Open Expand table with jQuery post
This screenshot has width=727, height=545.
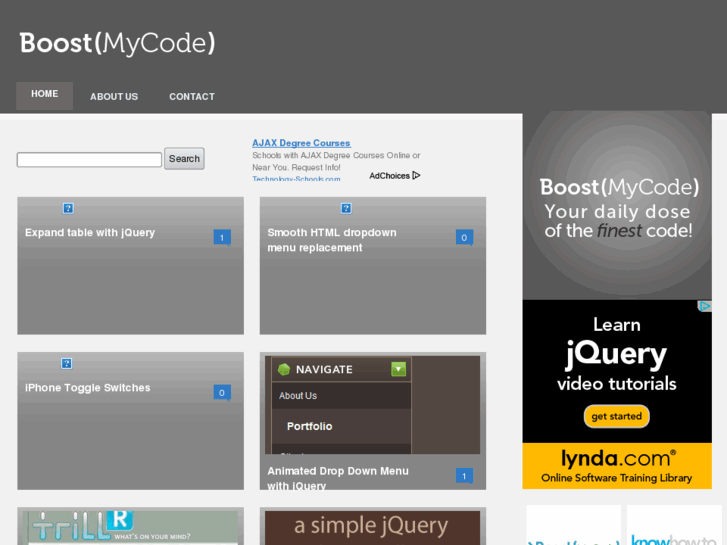pyautogui.click(x=90, y=232)
